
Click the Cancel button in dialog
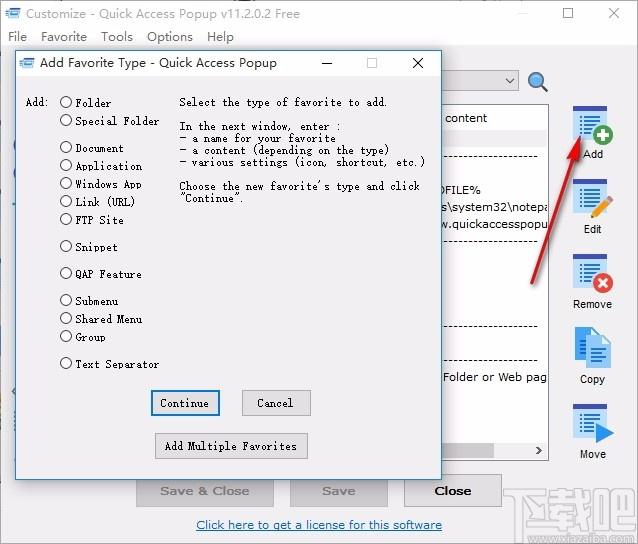pos(276,403)
